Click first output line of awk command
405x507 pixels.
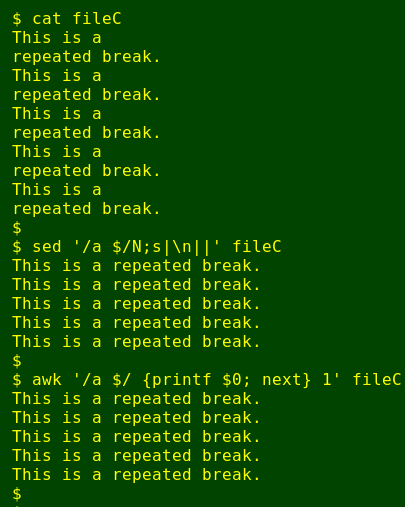136,399
